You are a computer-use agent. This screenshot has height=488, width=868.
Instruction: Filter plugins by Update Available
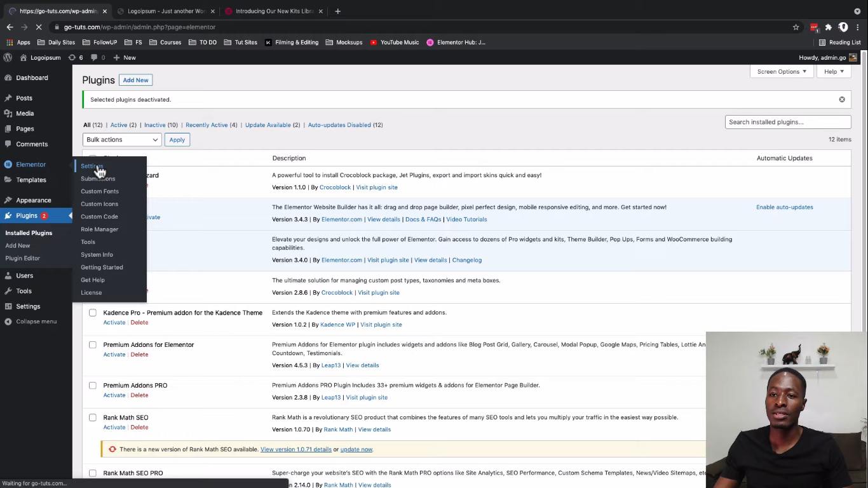[268, 125]
